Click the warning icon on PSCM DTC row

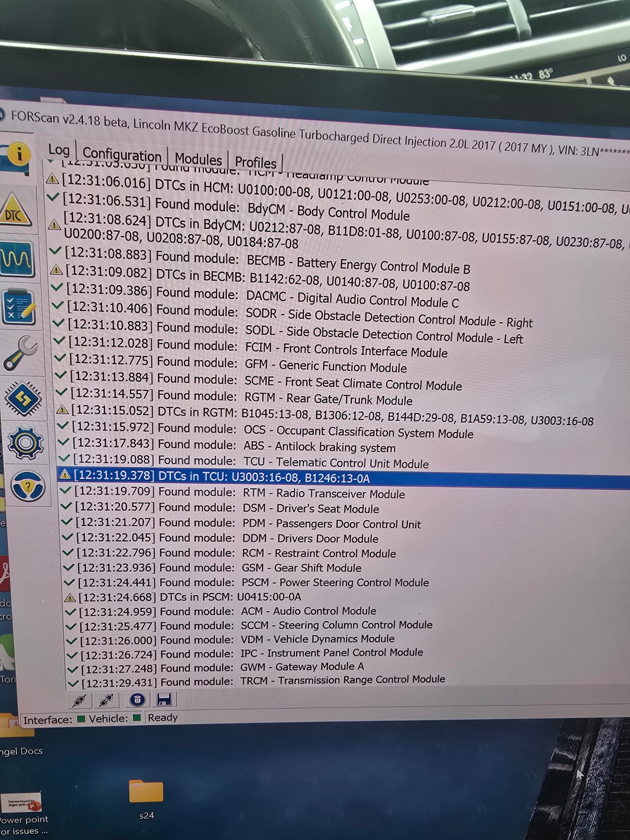point(70,598)
